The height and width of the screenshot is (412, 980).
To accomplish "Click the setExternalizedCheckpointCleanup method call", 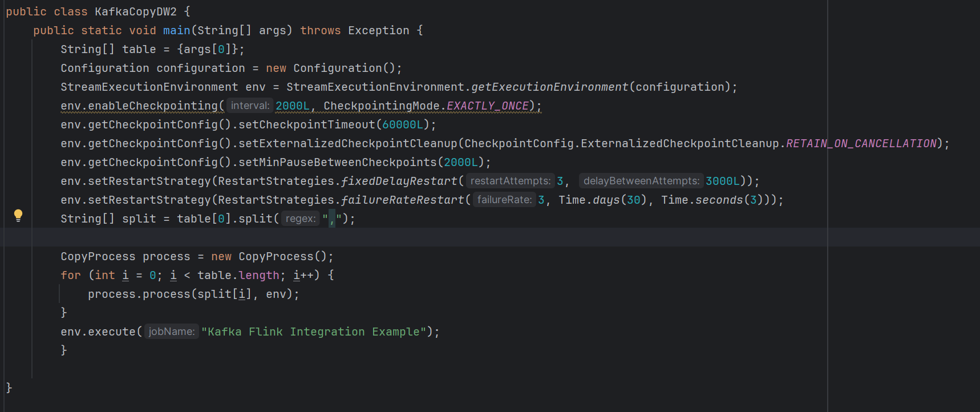I will click(x=348, y=143).
